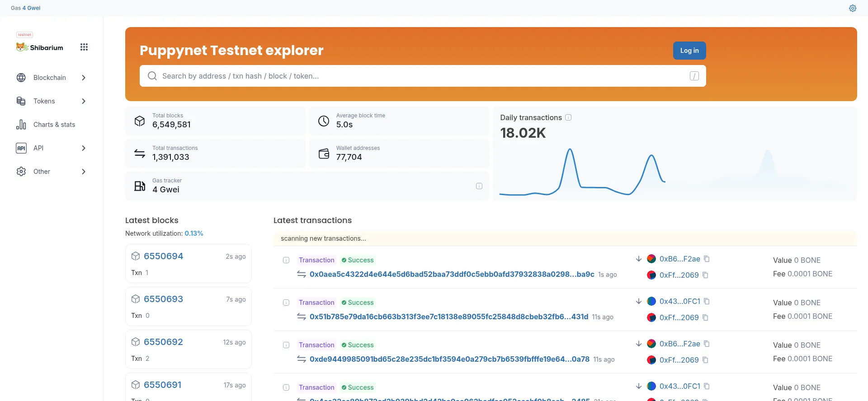The image size is (868, 401).
Task: Copy address 0xFf...2069 in third transaction
Action: [x=706, y=360]
